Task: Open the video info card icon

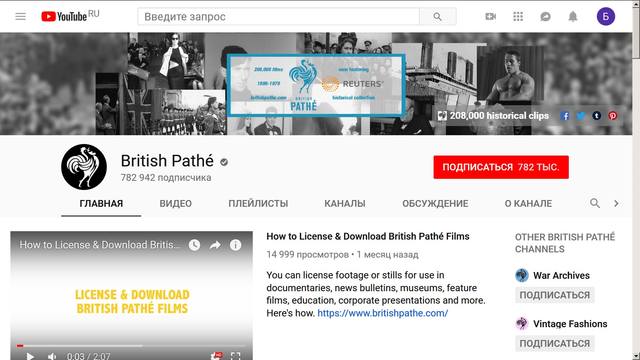Action: tap(236, 245)
